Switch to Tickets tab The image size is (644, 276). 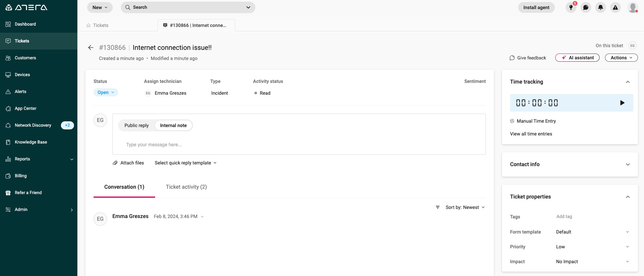click(x=98, y=25)
